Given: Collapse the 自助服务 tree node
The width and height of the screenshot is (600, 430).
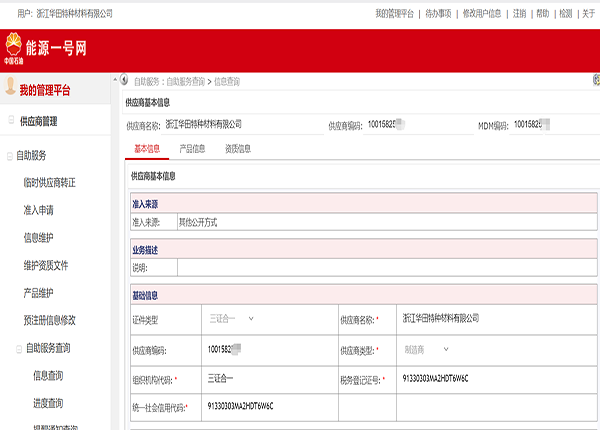Looking at the screenshot, I should click(x=10, y=155).
